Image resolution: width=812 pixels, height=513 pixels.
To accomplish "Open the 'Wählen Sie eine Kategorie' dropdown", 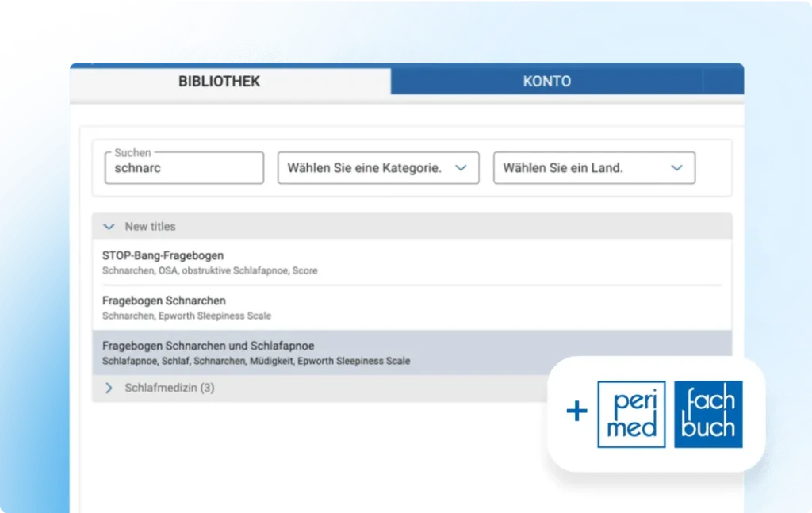I will (x=378, y=168).
